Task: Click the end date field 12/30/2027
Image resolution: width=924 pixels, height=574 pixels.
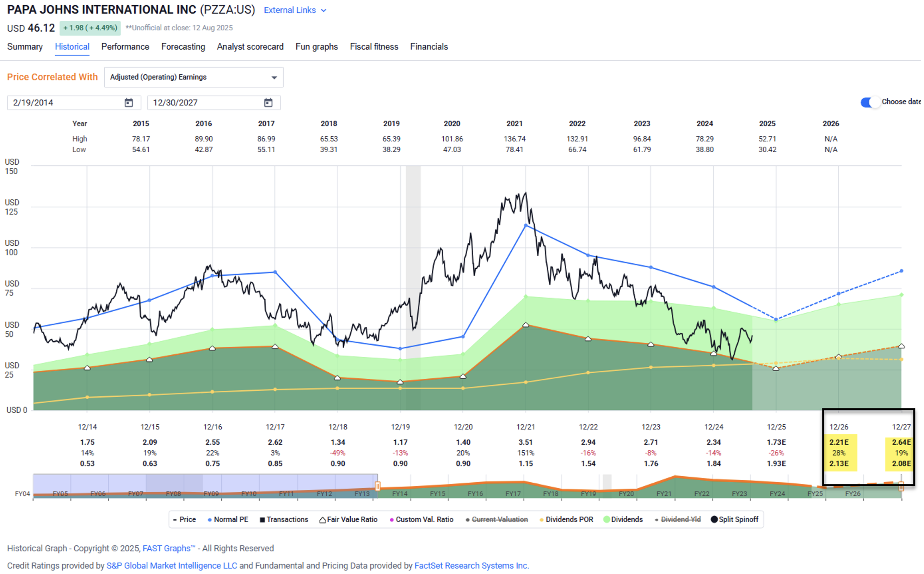Action: click(214, 103)
